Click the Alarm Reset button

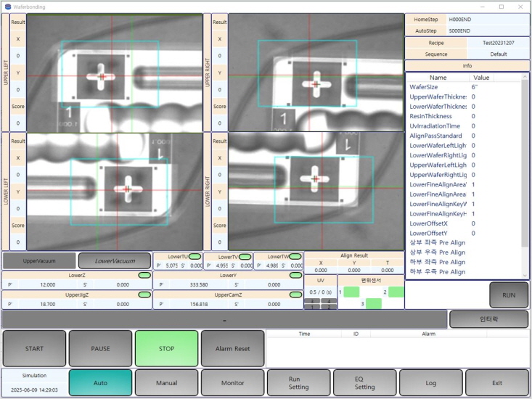232,349
